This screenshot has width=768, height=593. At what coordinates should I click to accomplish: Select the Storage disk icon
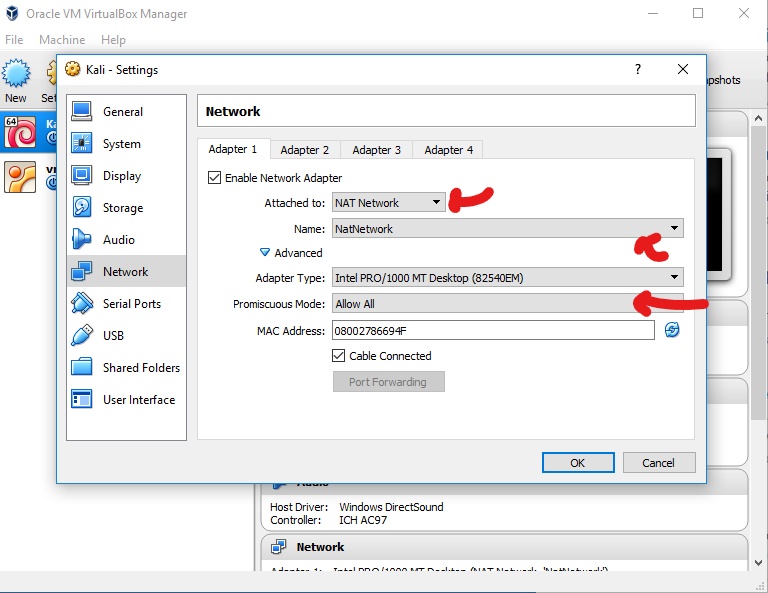coord(81,207)
